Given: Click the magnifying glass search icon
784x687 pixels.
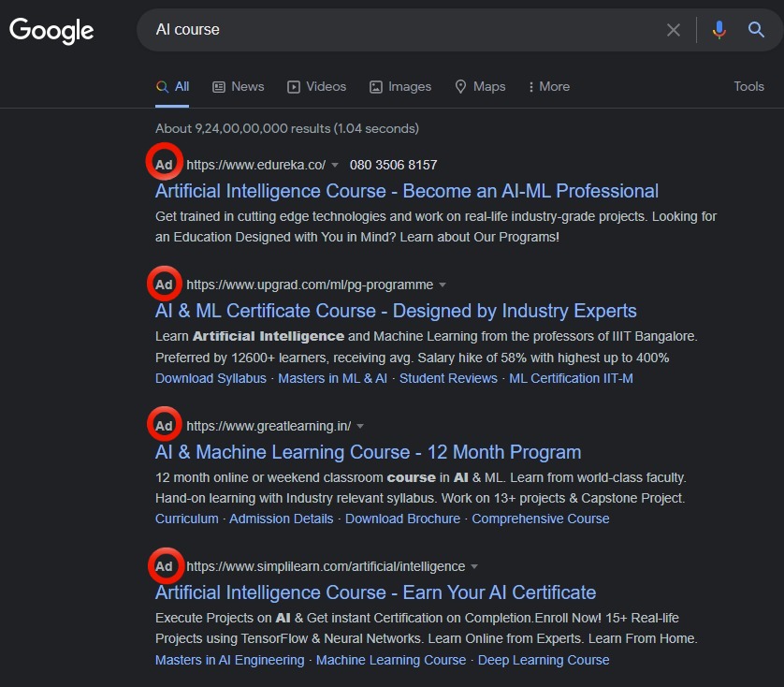Looking at the screenshot, I should 756,30.
